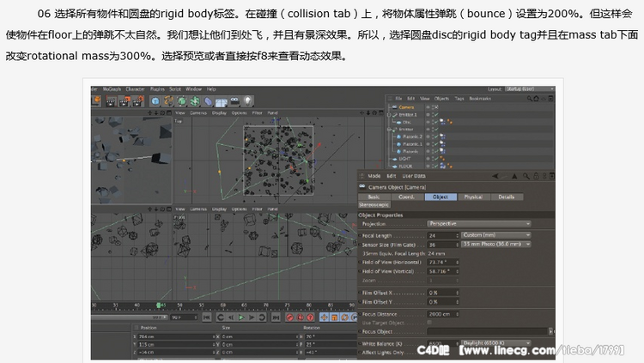
Task: Toggle green enable checkmark for Platonic.1
Action: pyautogui.click(x=435, y=143)
